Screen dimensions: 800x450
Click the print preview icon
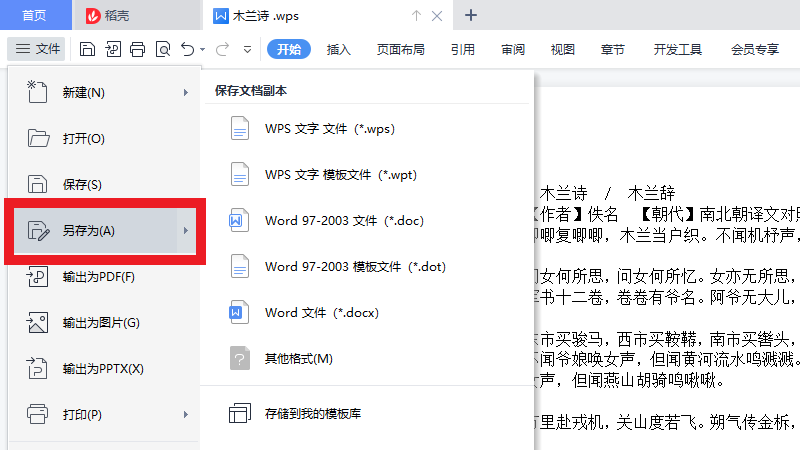162,49
